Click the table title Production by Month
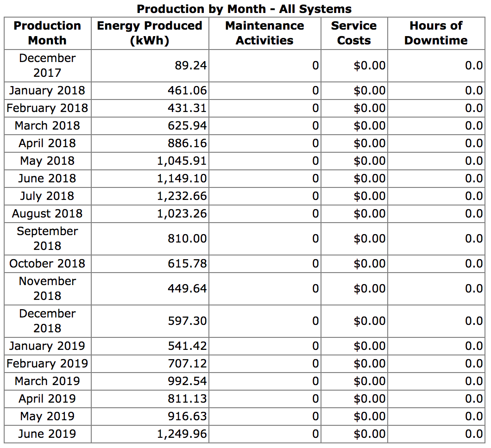Image resolution: width=491 pixels, height=448 pixels. coord(244,9)
